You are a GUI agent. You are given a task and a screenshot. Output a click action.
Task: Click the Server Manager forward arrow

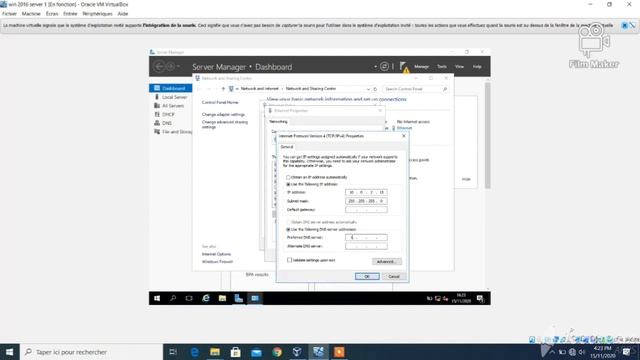[171, 66]
